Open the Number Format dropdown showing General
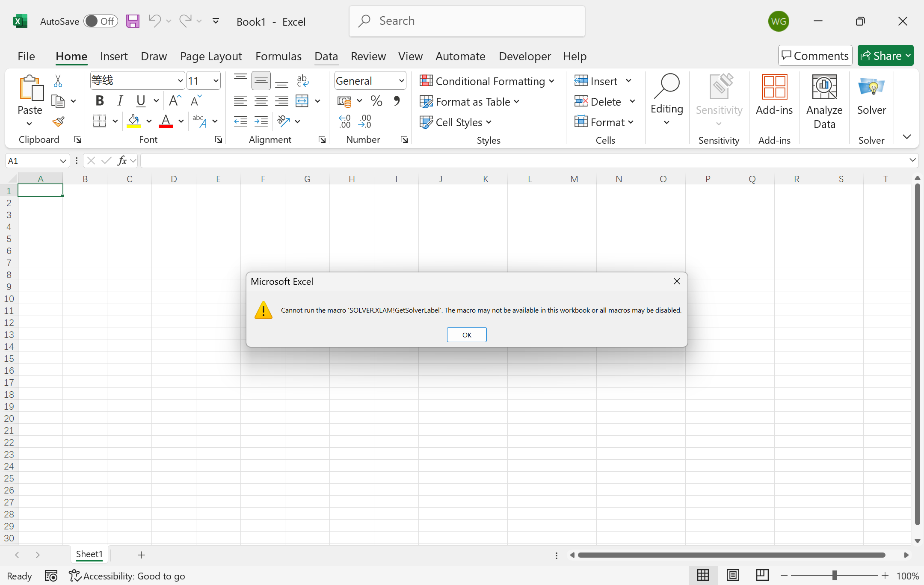The image size is (924, 585). [x=370, y=81]
